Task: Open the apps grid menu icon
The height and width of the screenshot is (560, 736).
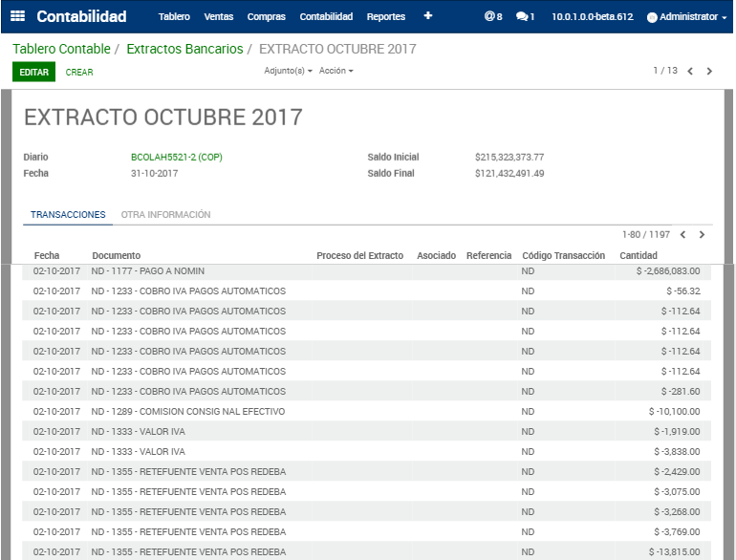Action: coord(18,16)
